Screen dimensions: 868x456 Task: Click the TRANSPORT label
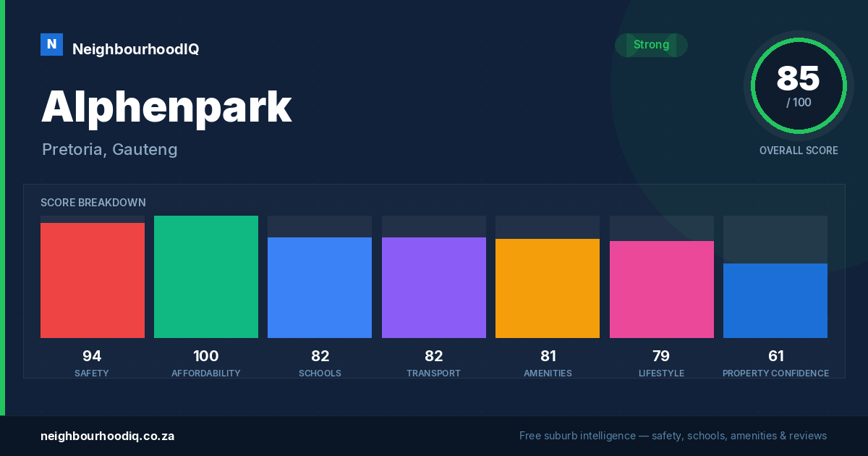(x=434, y=373)
